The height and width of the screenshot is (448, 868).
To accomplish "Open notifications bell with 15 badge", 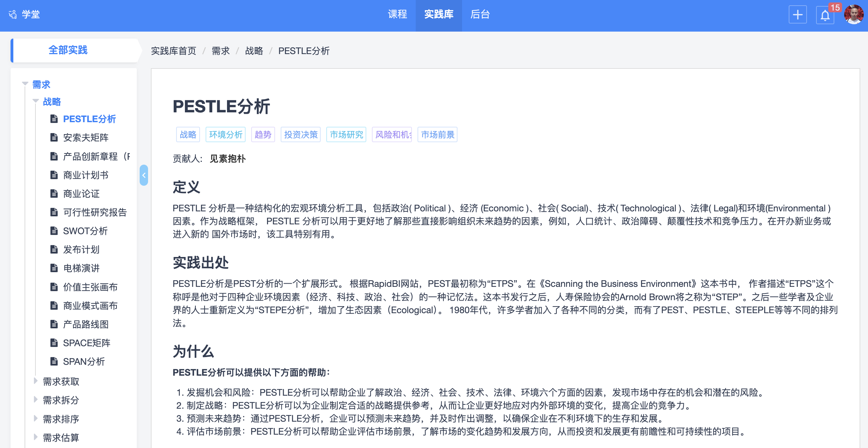I will pyautogui.click(x=825, y=15).
